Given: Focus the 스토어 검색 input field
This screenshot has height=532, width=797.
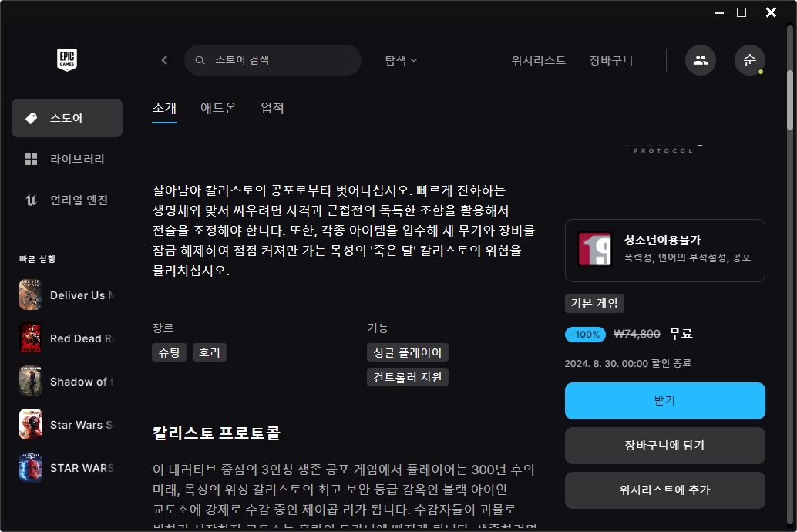Looking at the screenshot, I should point(273,60).
